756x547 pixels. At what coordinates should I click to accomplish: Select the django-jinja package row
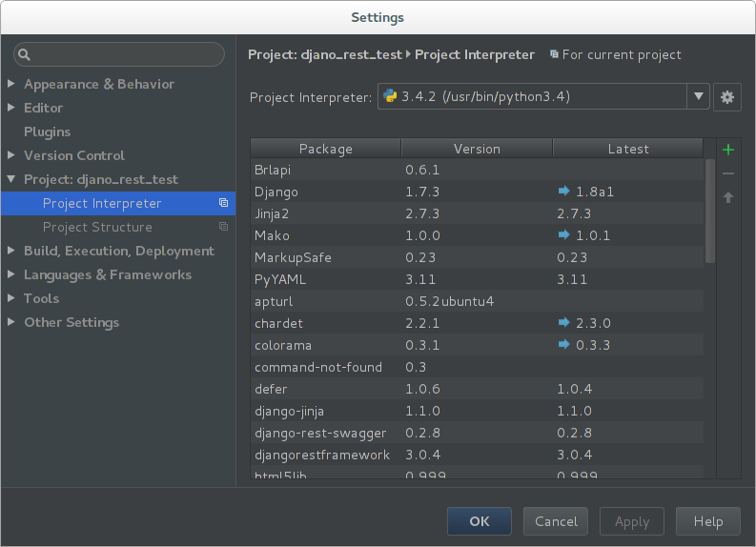[x=477, y=411]
